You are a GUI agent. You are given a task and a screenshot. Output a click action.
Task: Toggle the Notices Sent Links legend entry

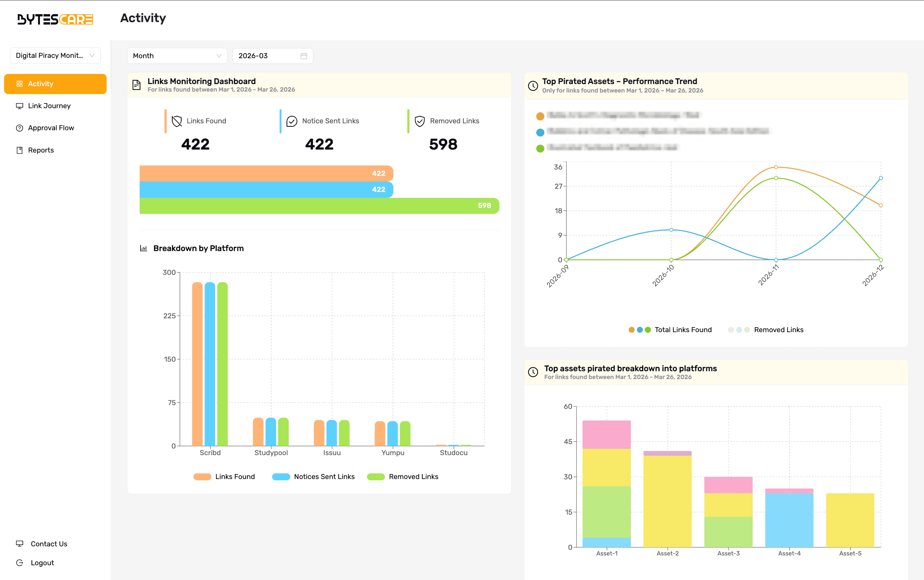point(314,477)
